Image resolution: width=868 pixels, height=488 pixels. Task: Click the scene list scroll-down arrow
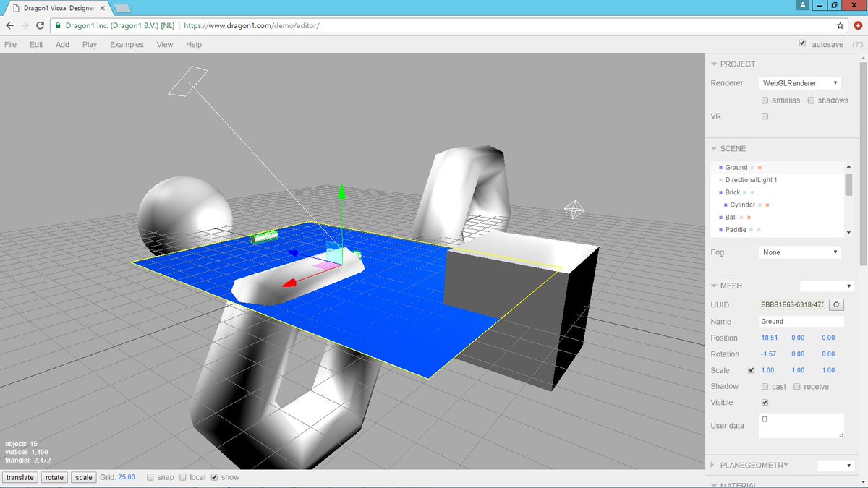coord(848,232)
